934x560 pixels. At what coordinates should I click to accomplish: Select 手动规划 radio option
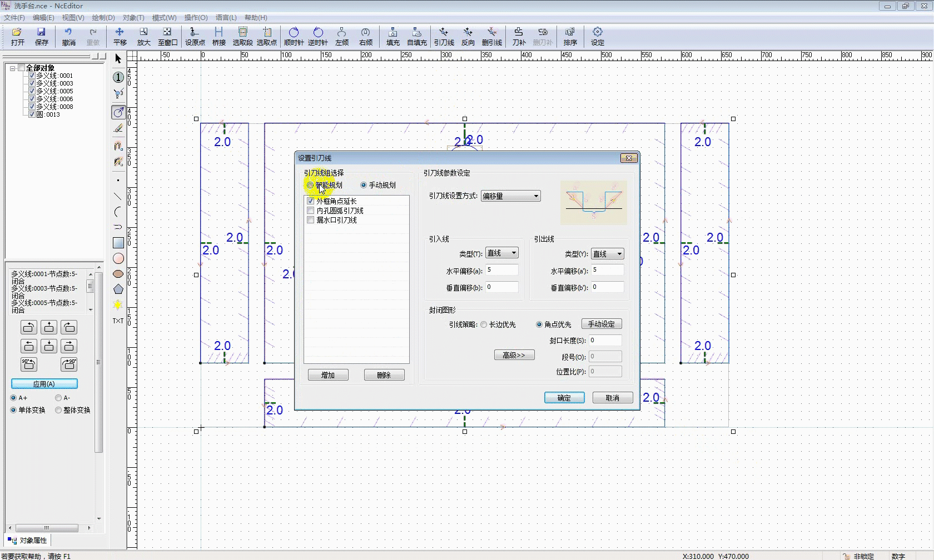click(x=364, y=185)
